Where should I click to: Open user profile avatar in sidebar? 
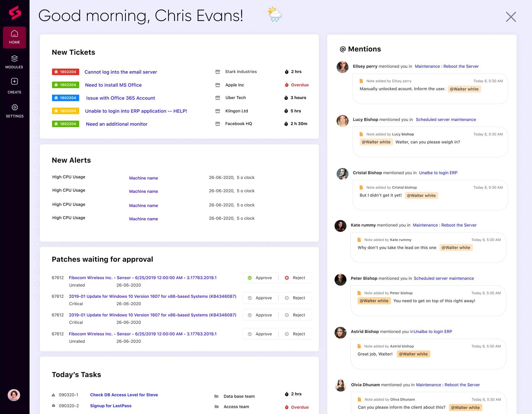coord(14,395)
